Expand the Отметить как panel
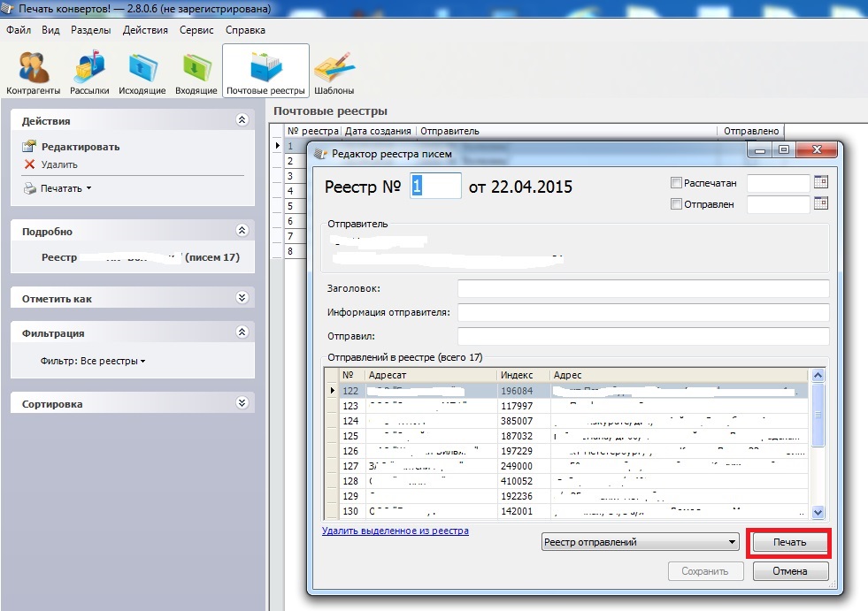 [x=242, y=299]
